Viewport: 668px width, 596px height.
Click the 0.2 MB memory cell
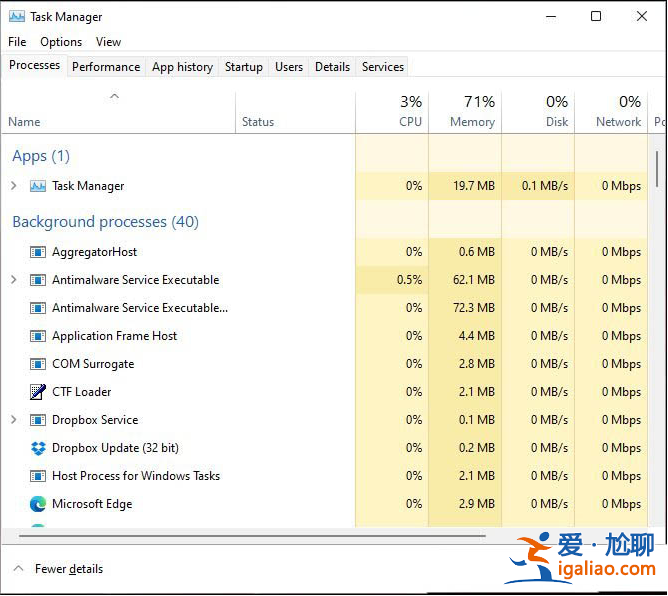click(465, 448)
